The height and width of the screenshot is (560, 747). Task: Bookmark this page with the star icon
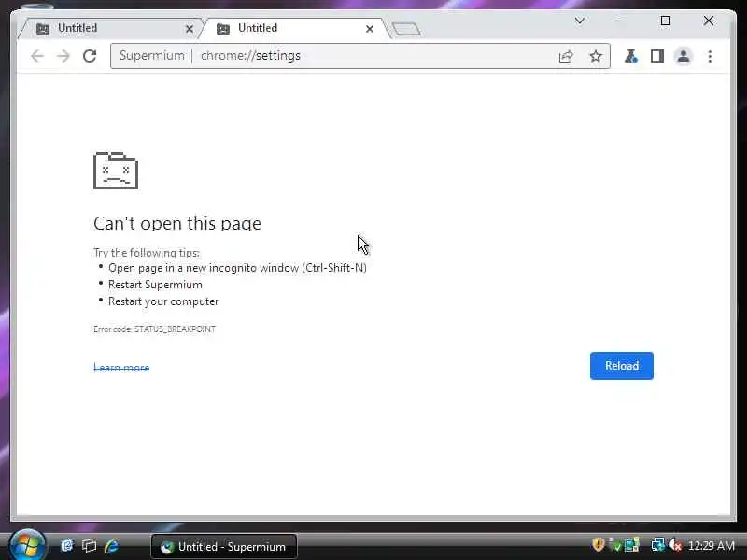click(x=596, y=56)
